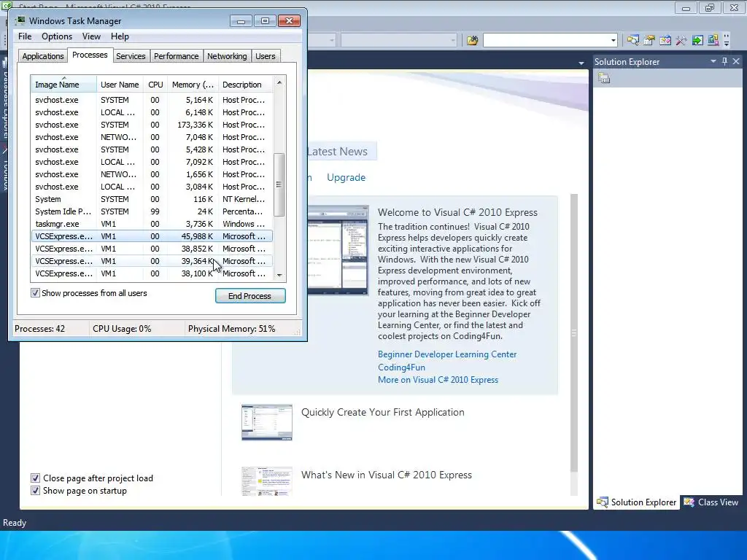The width and height of the screenshot is (747, 560).
Task: Click the Task Manager title bar icon
Action: click(20, 21)
